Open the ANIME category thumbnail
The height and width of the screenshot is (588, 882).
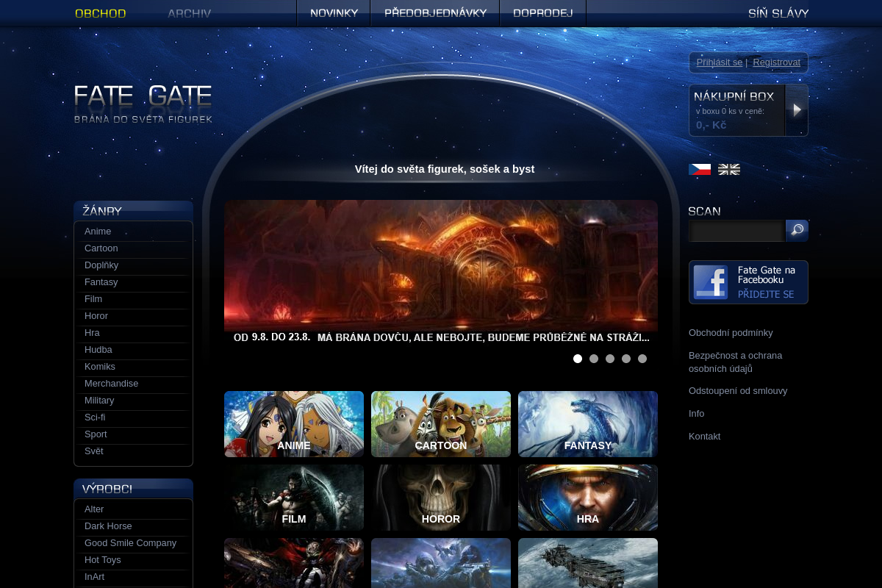[294, 424]
